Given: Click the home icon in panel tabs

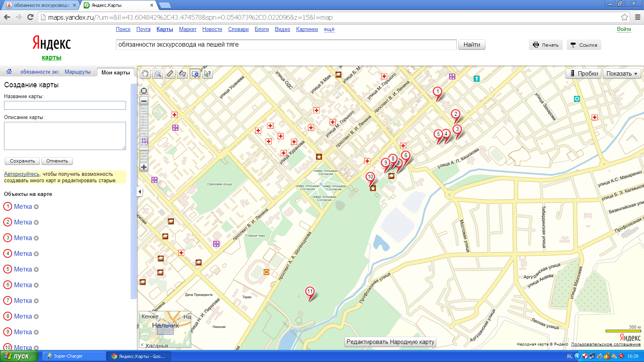Looking at the screenshot, I should (9, 72).
